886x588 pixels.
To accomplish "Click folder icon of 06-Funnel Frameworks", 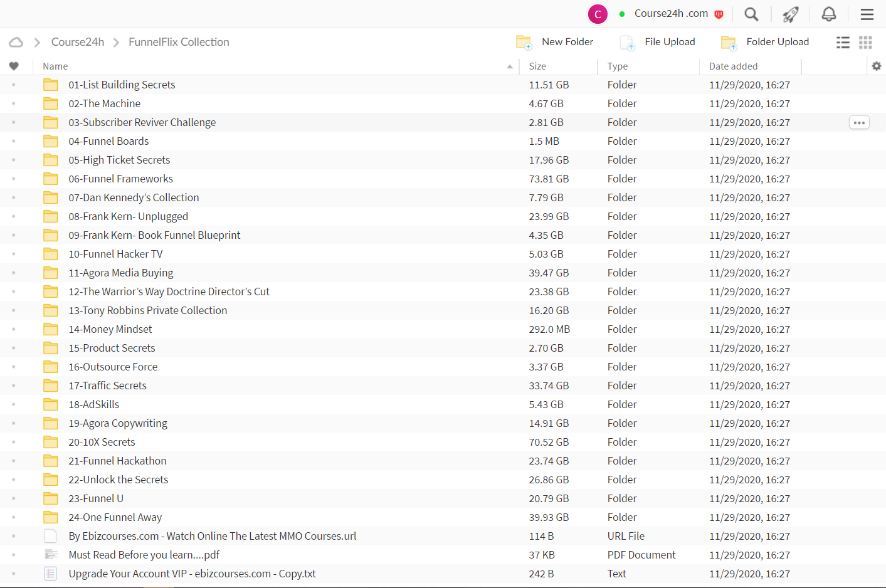I will click(x=51, y=179).
